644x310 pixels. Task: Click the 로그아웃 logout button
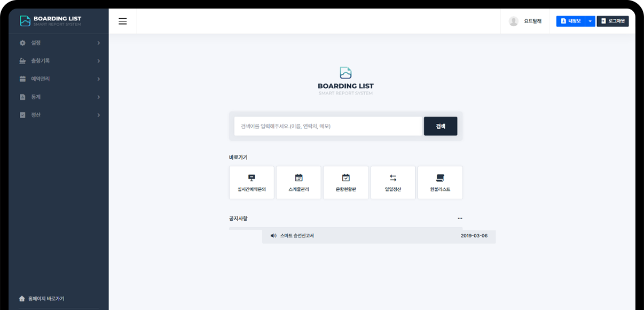pos(612,21)
